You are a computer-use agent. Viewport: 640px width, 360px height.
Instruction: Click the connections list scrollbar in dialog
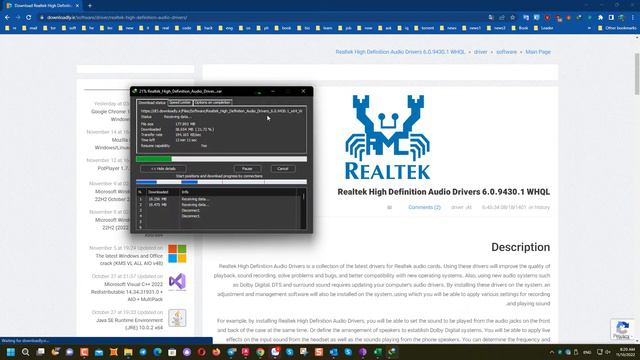tap(303, 209)
